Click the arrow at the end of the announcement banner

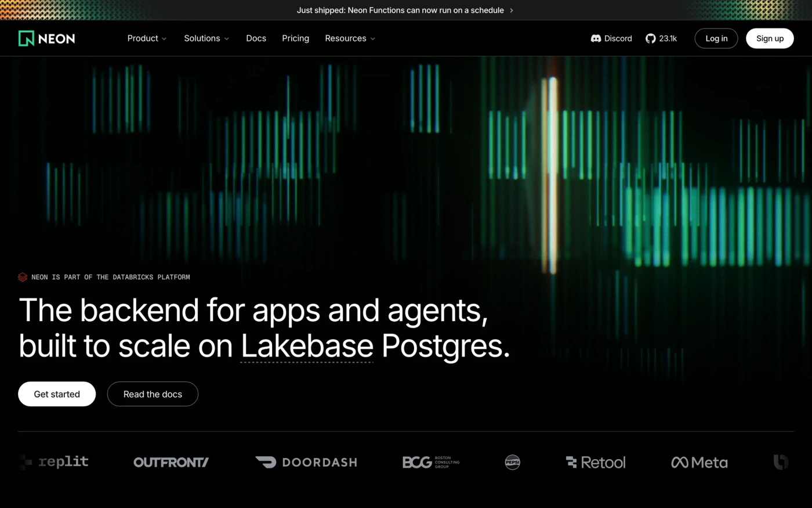click(511, 10)
